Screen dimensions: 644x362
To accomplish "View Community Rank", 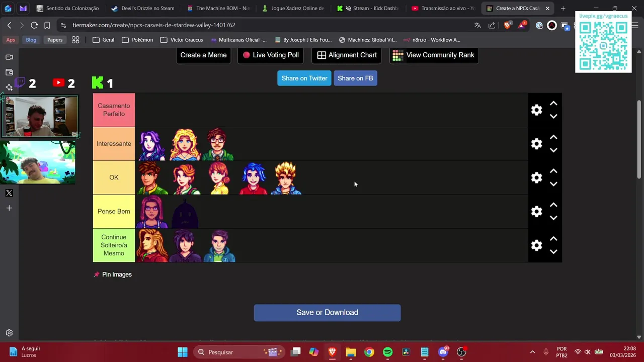I will click(x=434, y=55).
